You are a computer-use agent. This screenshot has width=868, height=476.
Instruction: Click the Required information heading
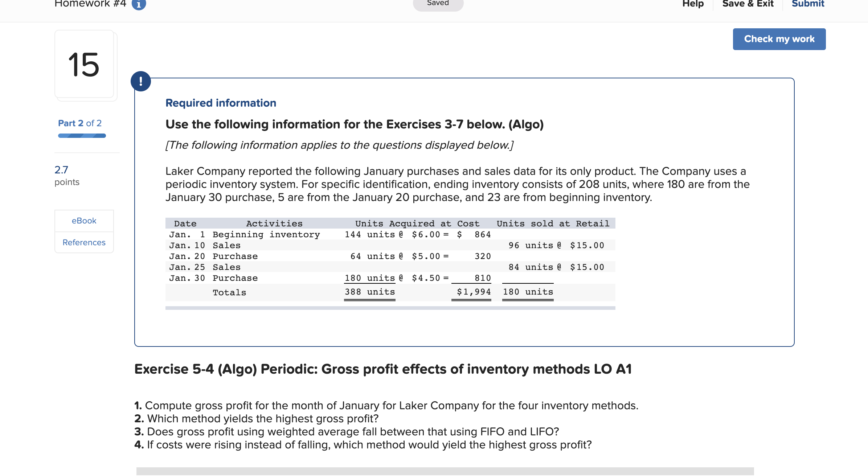point(220,103)
